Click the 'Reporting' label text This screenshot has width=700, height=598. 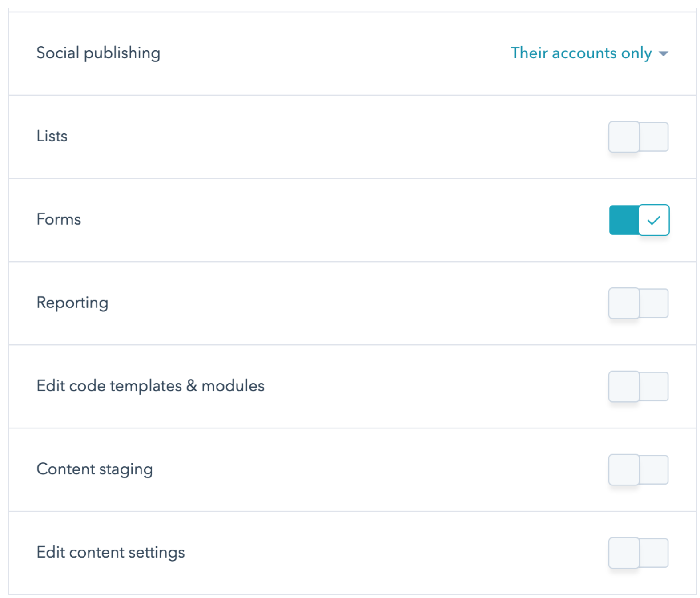click(x=72, y=303)
